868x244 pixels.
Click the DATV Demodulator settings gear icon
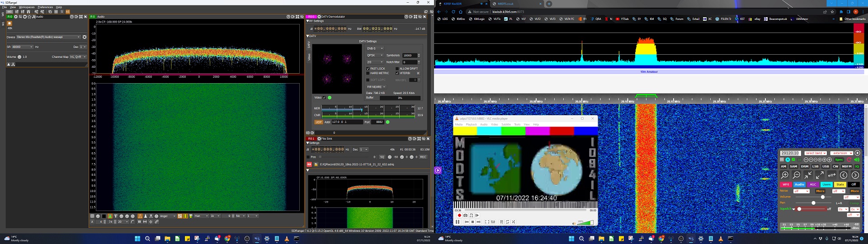[319, 17]
